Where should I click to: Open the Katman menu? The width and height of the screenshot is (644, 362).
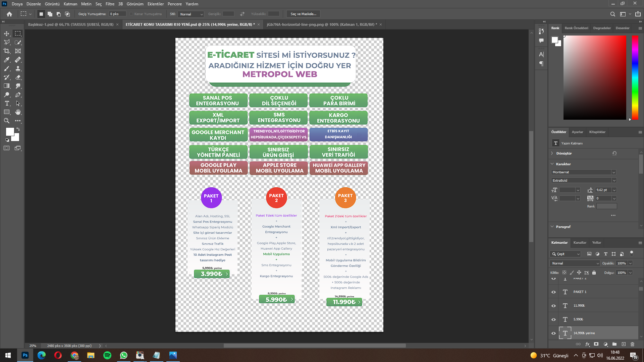70,4
